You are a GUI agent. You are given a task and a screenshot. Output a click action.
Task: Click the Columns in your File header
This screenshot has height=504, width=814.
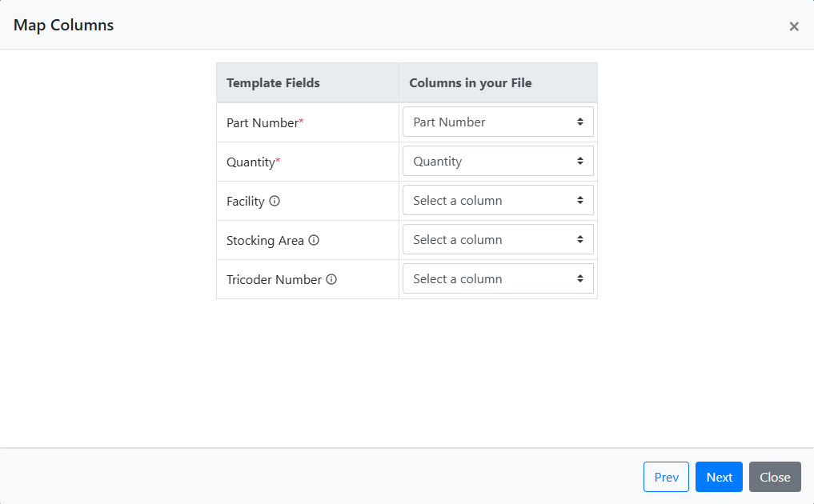(x=470, y=83)
